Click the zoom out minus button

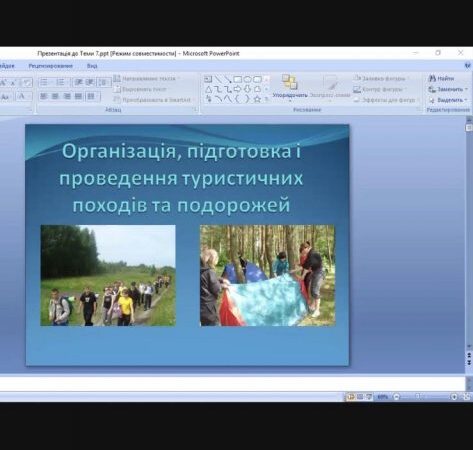[396, 397]
